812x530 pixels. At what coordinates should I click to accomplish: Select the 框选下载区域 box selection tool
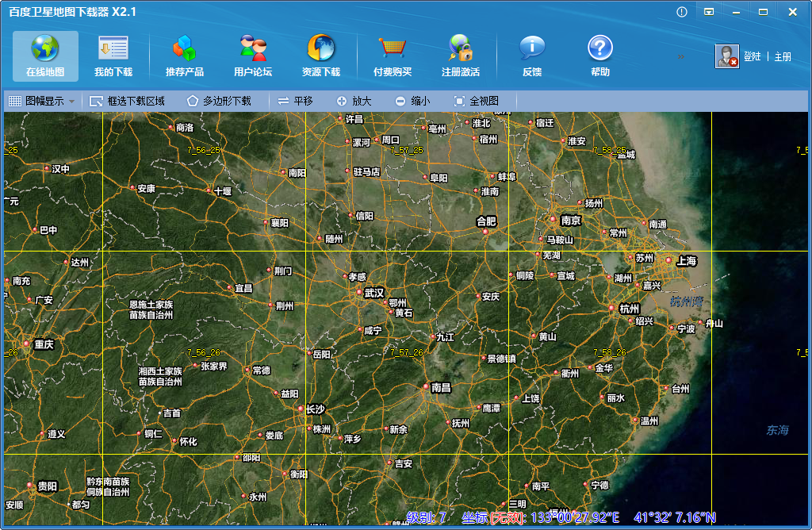tap(128, 102)
